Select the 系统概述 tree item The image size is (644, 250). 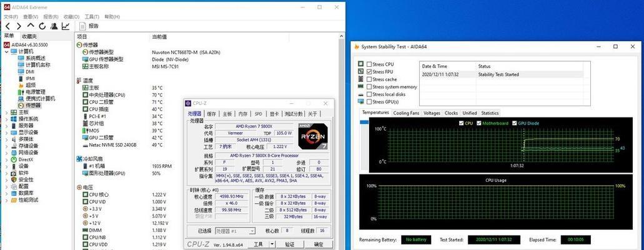[x=36, y=58]
